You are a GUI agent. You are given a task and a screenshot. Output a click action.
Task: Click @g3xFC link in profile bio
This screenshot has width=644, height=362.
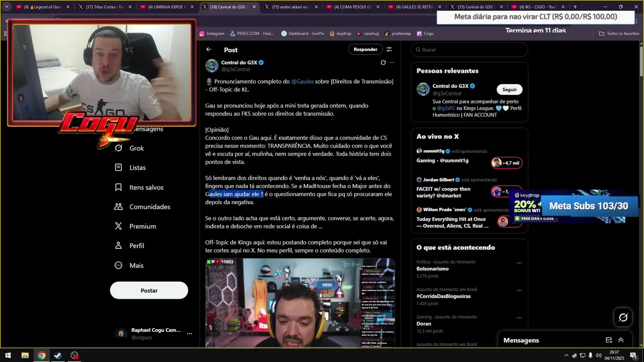pos(446,108)
